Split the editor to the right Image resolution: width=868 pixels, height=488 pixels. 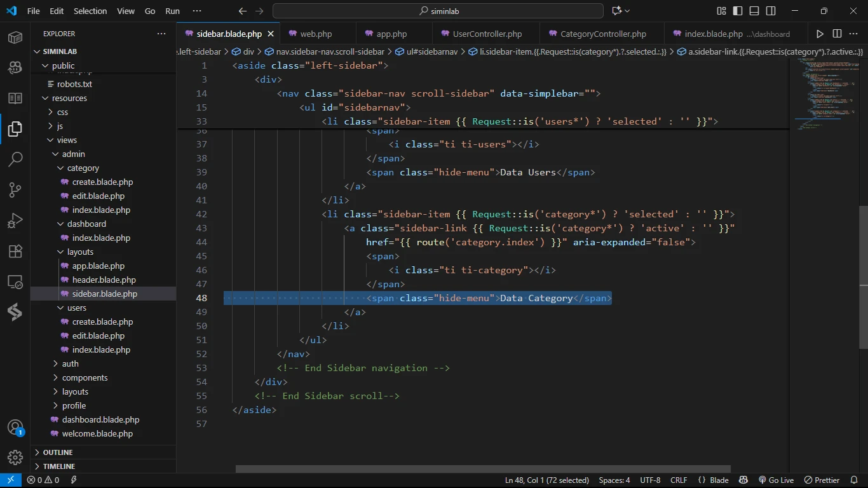coord(837,34)
